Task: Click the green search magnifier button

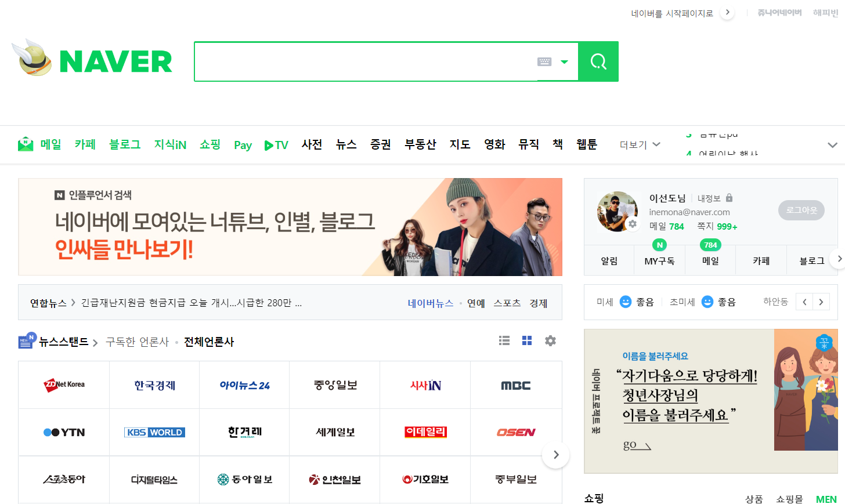Action: 598,61
